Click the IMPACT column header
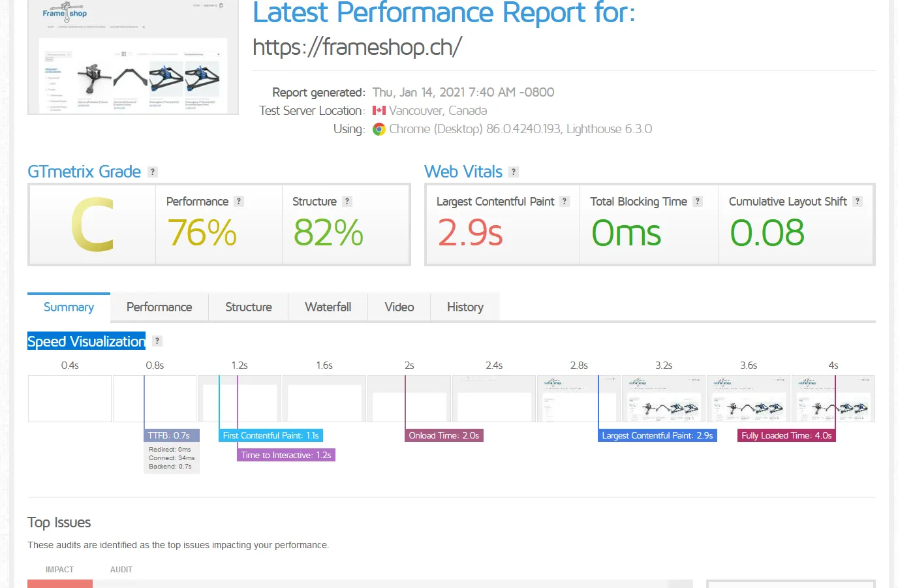Screen dimensions: 898x588 click(x=59, y=570)
